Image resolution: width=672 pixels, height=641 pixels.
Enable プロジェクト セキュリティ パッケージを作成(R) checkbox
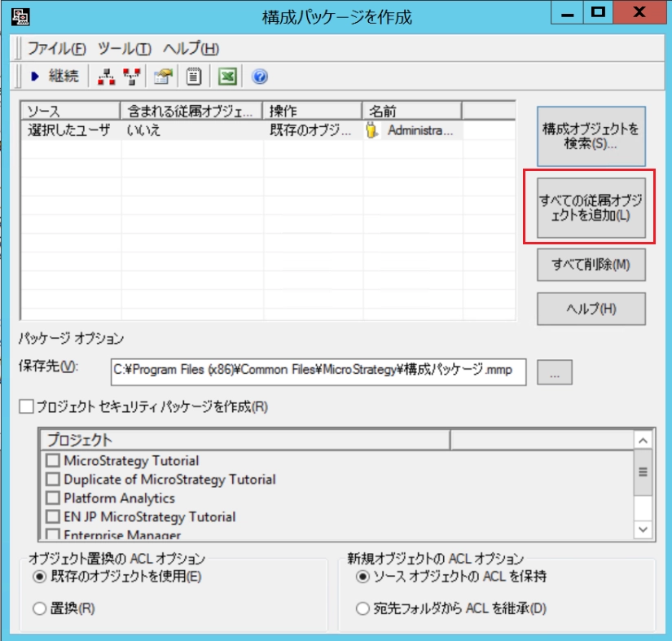point(26,406)
